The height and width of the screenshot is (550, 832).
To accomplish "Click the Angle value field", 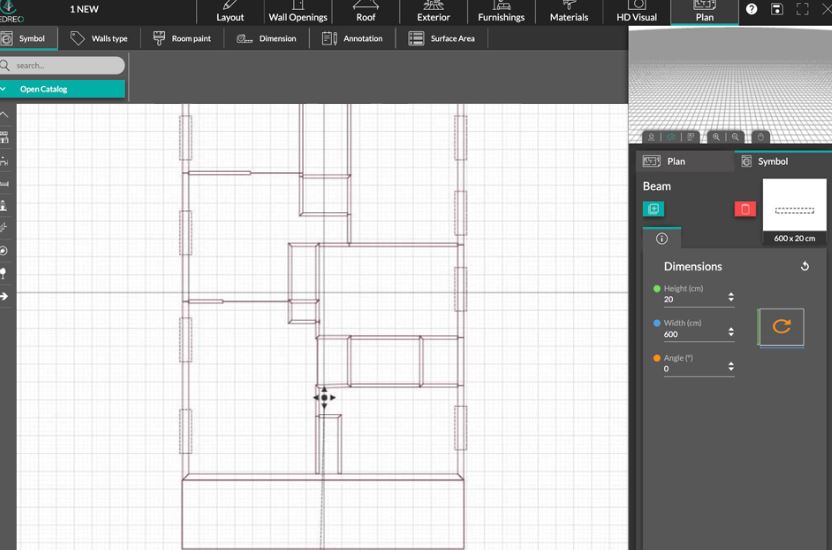I will coord(694,369).
